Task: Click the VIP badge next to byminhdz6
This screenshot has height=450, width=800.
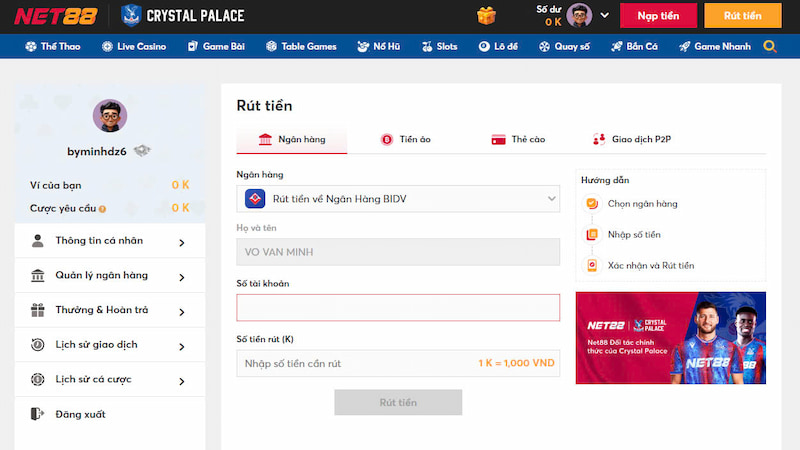Action: (x=142, y=151)
